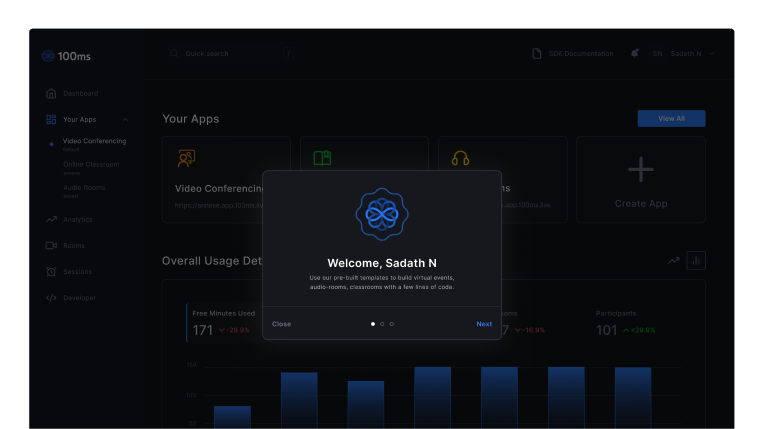Click the 101 participants value
This screenshot has height=429, width=764.
[x=607, y=330]
